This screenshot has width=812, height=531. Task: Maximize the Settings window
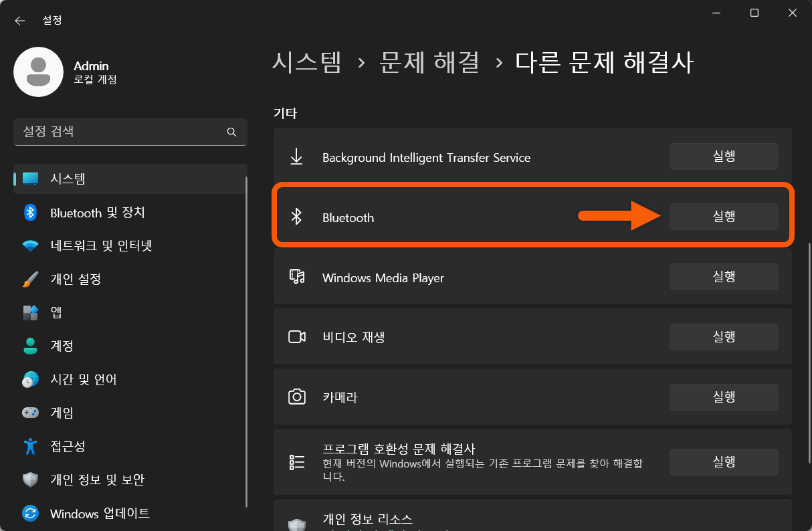pos(754,13)
